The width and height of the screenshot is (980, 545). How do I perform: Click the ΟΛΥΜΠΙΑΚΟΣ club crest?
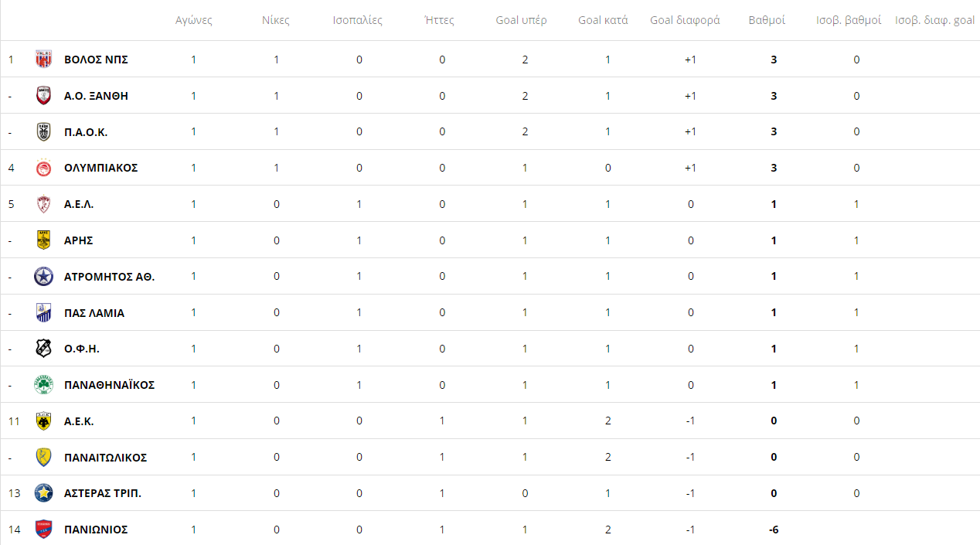[44, 168]
